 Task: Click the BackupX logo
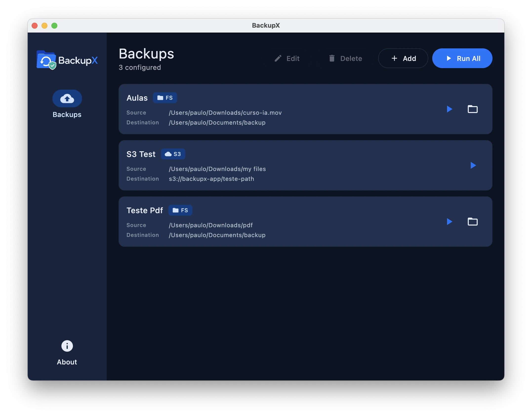point(67,60)
